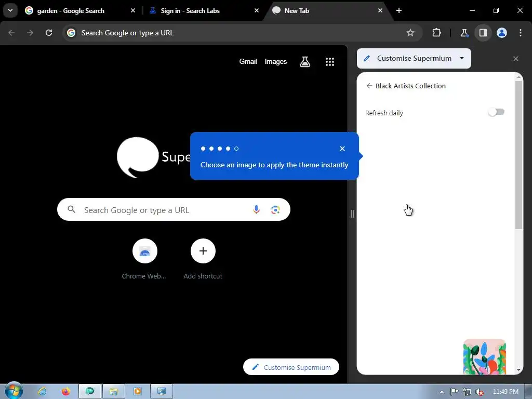Open the tab search dropdown arrow
Image resolution: width=532 pixels, height=399 pixels.
10,10
